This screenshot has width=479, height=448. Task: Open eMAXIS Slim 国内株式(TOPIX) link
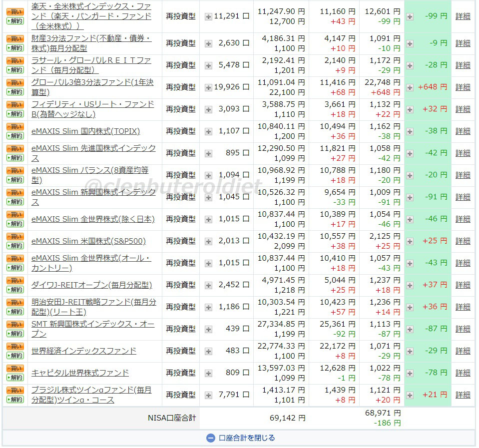85,131
